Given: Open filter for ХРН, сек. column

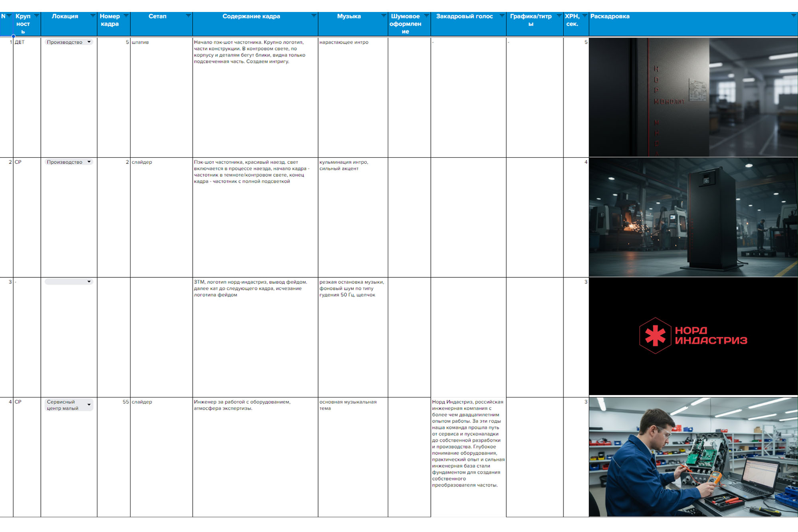Looking at the screenshot, I should coord(585,16).
